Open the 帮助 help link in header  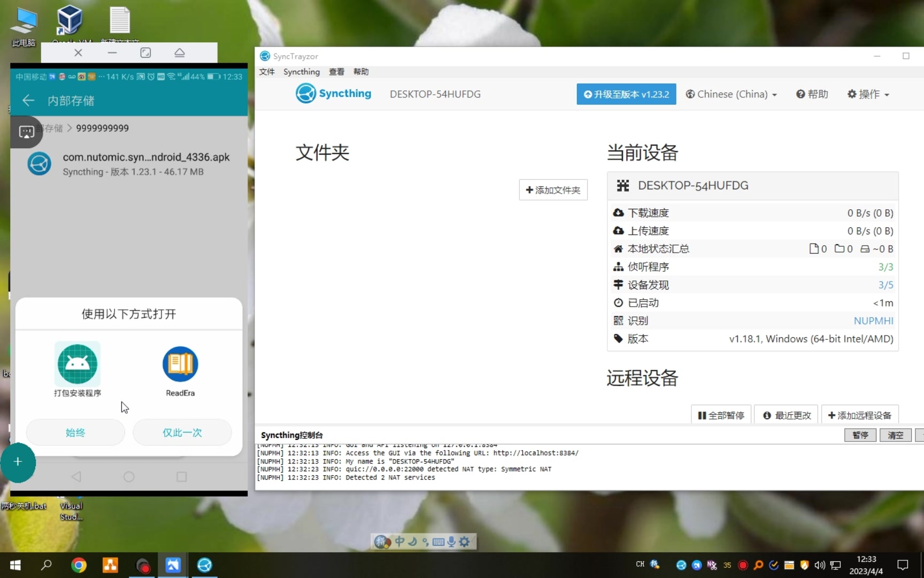pyautogui.click(x=812, y=94)
